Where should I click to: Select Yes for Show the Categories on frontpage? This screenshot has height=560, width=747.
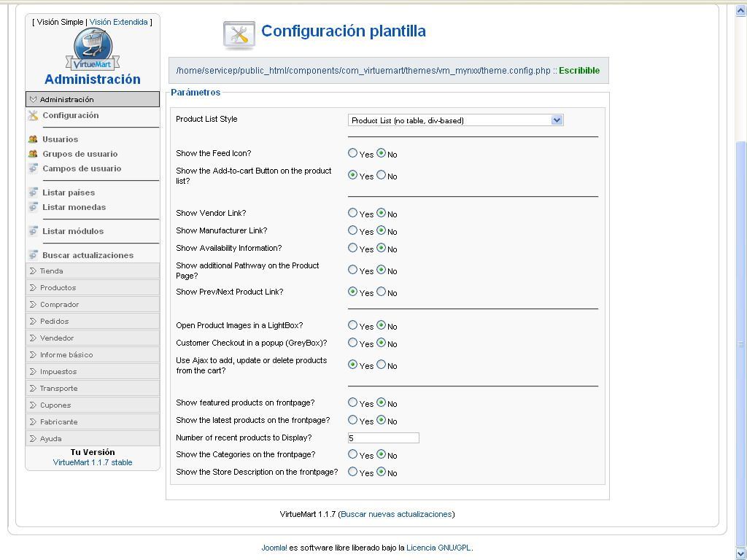(x=352, y=454)
